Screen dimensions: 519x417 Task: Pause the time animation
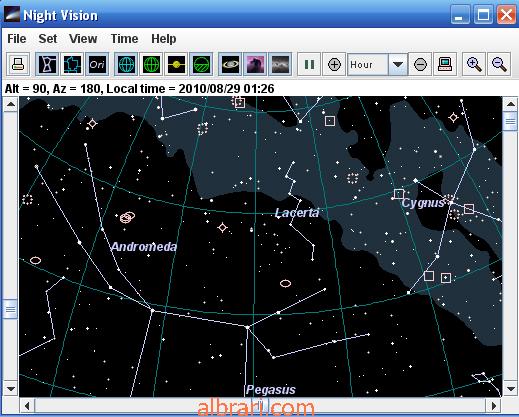309,64
